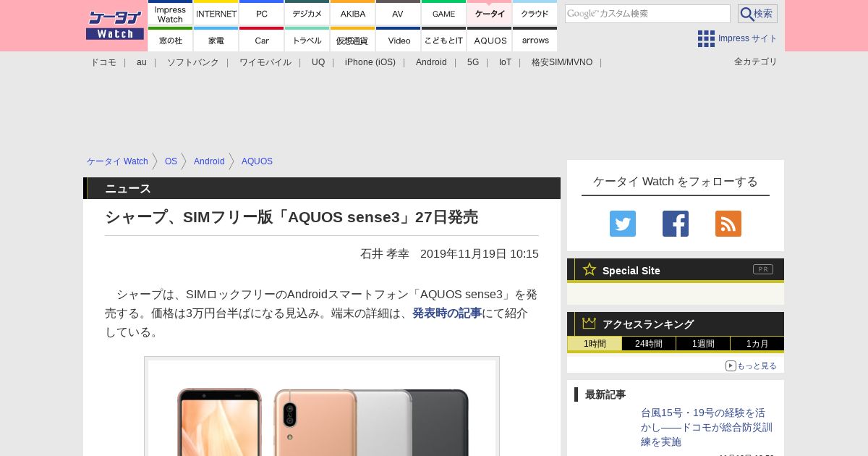Open the トラベル nav tab
868x456 pixels.
(307, 40)
